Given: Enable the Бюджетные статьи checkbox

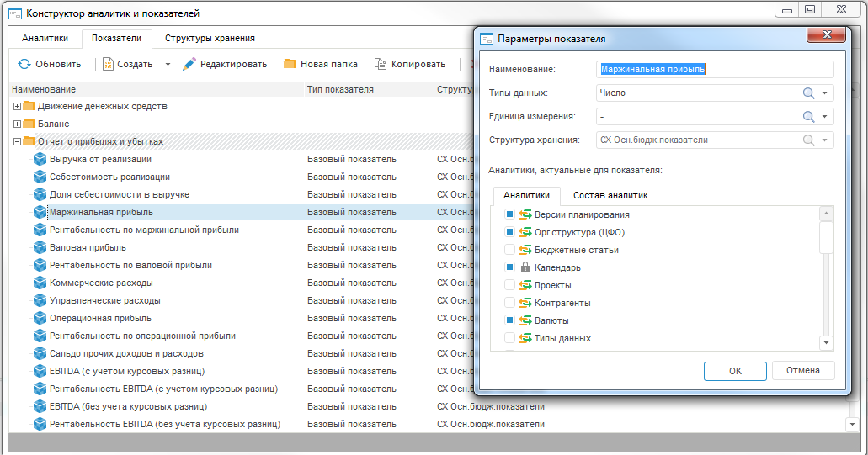Looking at the screenshot, I should 509,250.
